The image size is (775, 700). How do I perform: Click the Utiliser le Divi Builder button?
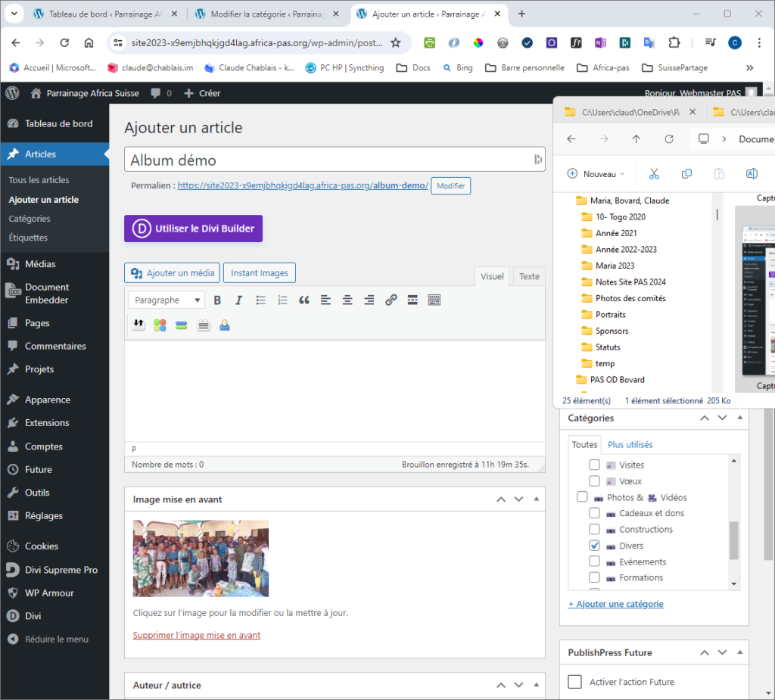[193, 229]
